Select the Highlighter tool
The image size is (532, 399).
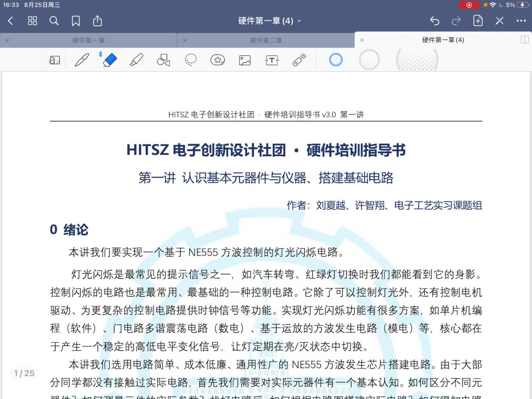136,60
